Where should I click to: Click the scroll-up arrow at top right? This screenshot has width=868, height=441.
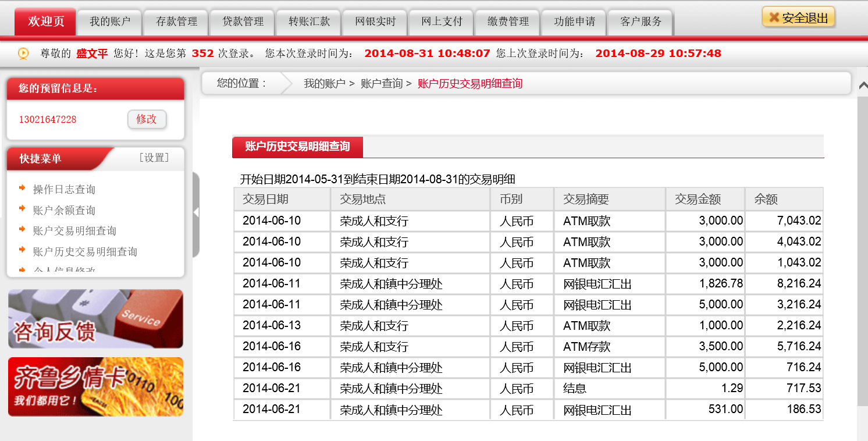pos(863,86)
